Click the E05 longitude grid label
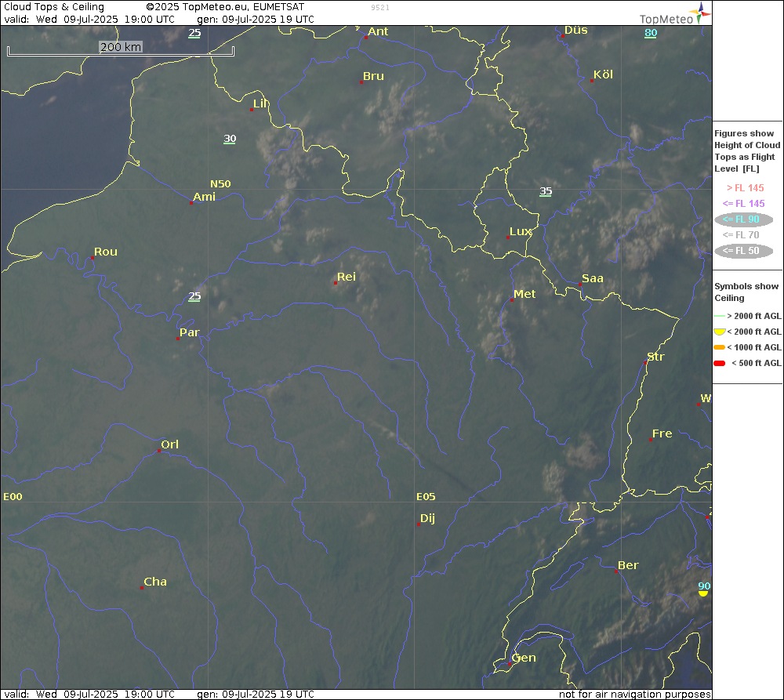This screenshot has width=784, height=700. (x=426, y=496)
